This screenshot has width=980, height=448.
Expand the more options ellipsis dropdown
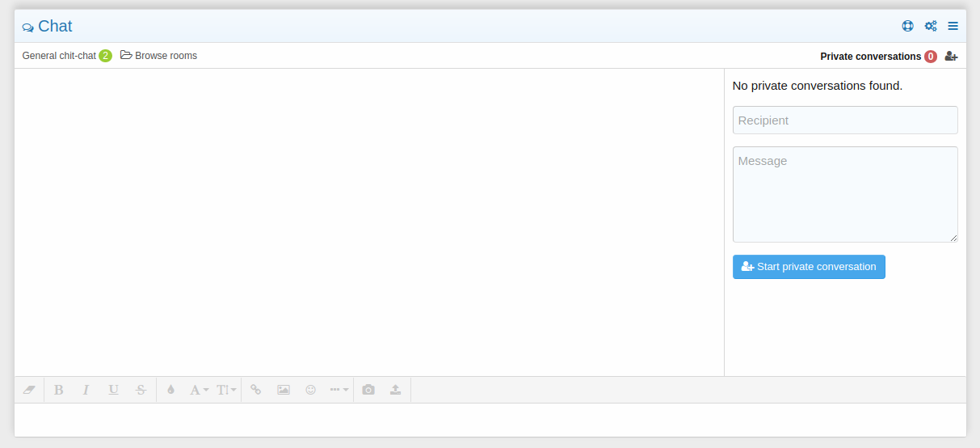tap(339, 390)
